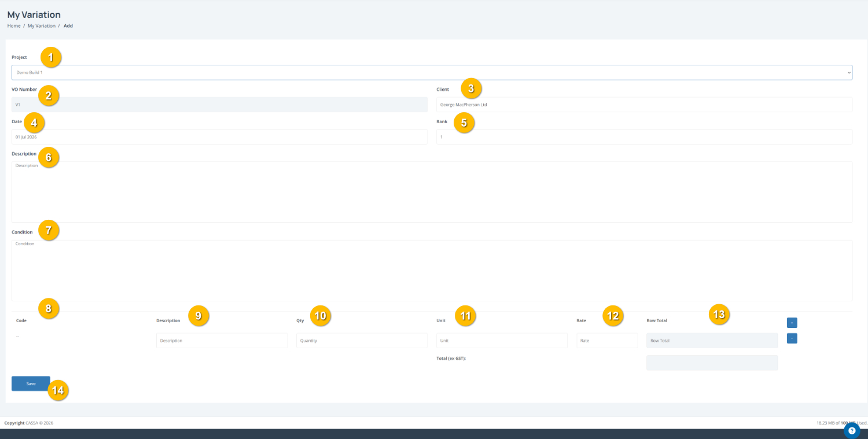Viewport: 868px width, 439px height.
Task: Click the plus button to add a row
Action: pos(792,322)
